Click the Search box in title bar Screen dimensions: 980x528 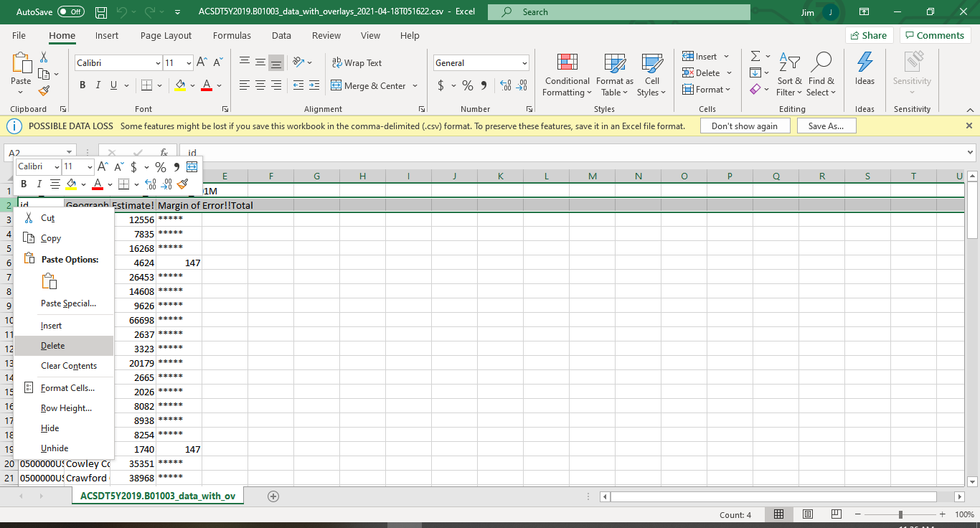coord(618,12)
